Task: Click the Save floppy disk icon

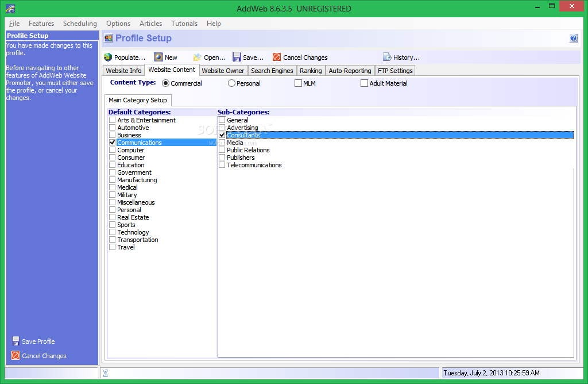Action: pos(237,57)
